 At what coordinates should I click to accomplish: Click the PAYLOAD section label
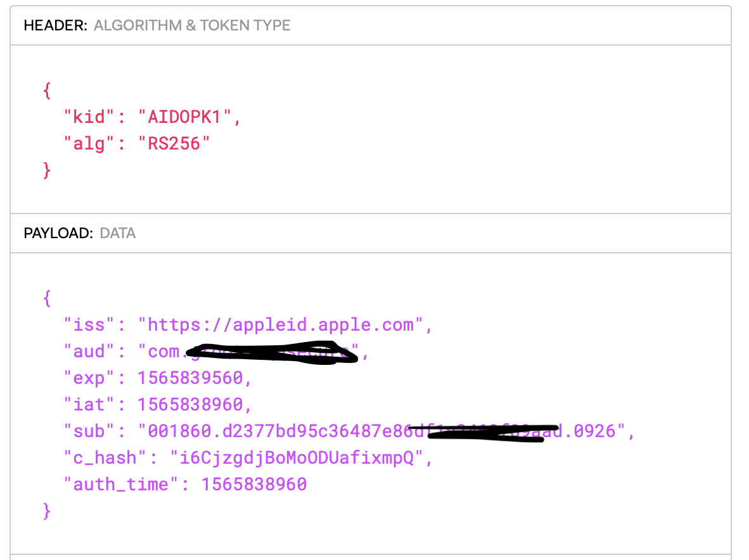pyautogui.click(x=58, y=233)
